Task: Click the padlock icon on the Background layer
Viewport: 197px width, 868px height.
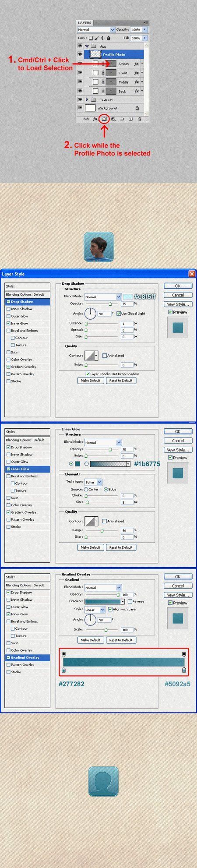Action: tap(137, 108)
